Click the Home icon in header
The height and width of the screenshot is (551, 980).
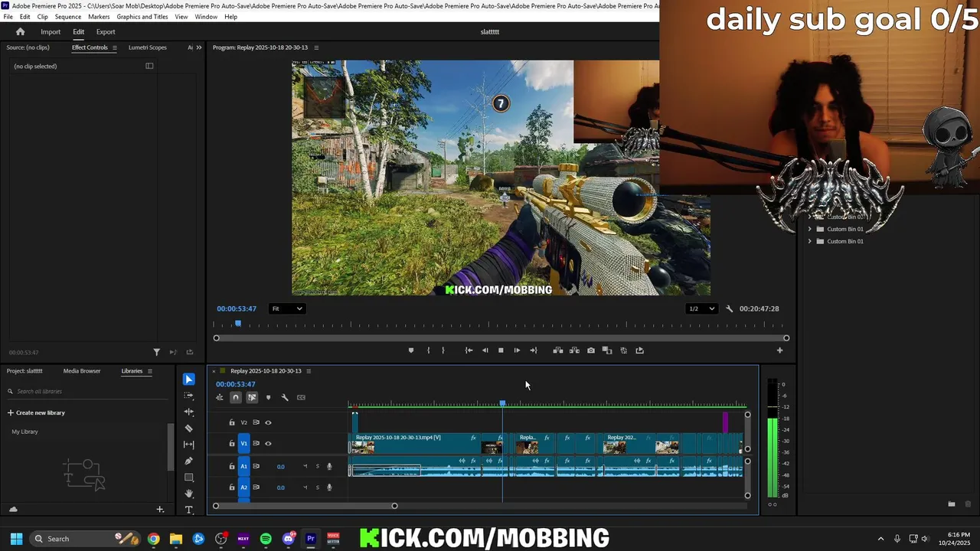click(x=21, y=32)
